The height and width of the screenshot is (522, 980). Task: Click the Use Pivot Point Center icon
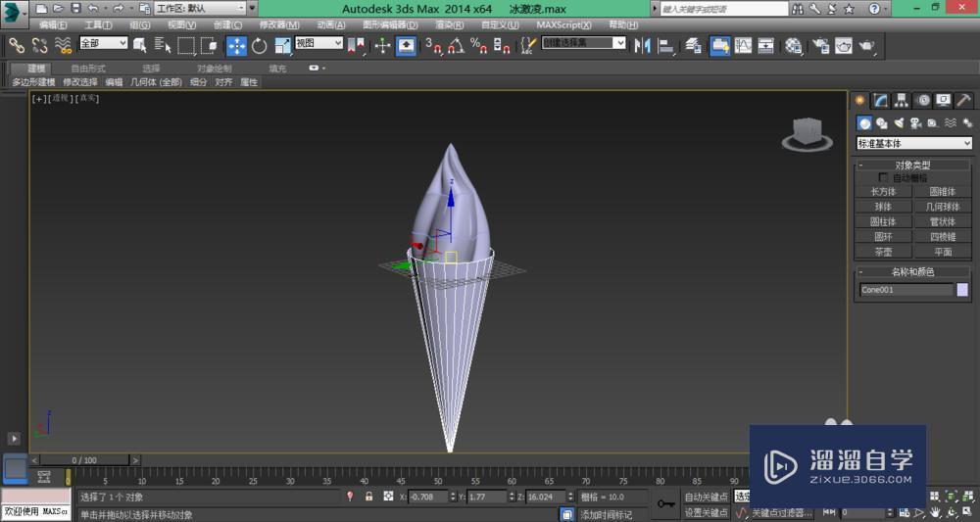tap(357, 45)
